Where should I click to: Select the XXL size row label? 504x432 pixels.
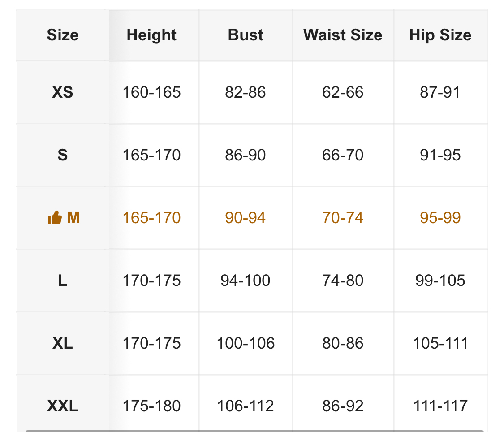tap(63, 406)
